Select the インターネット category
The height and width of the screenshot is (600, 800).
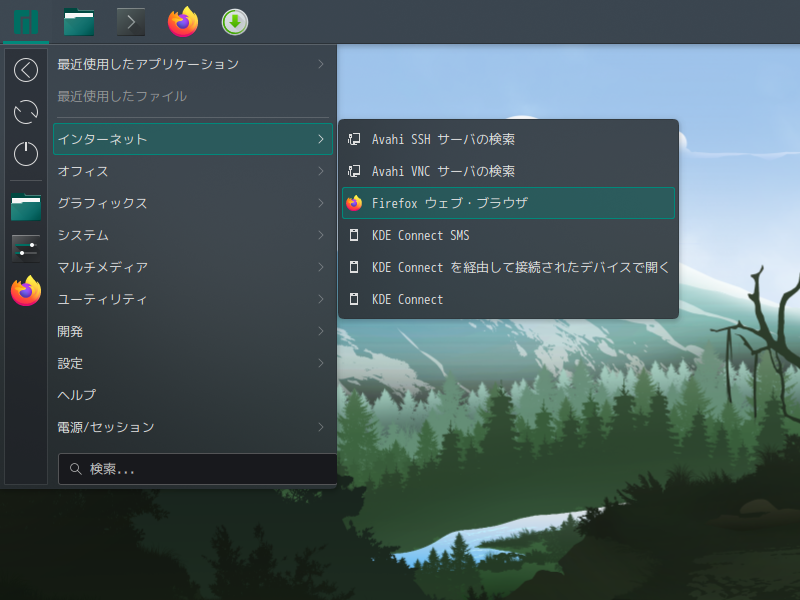(193, 139)
